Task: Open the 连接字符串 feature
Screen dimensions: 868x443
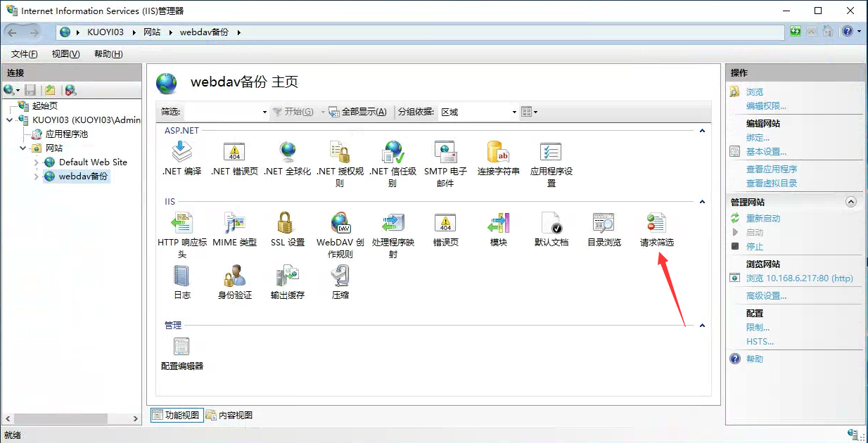Action: 498,158
